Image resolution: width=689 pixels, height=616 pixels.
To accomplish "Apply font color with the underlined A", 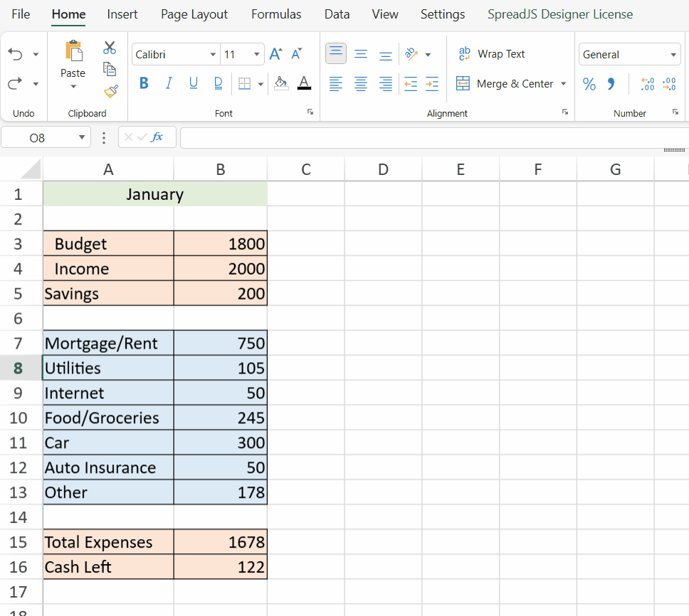I will click(x=304, y=83).
